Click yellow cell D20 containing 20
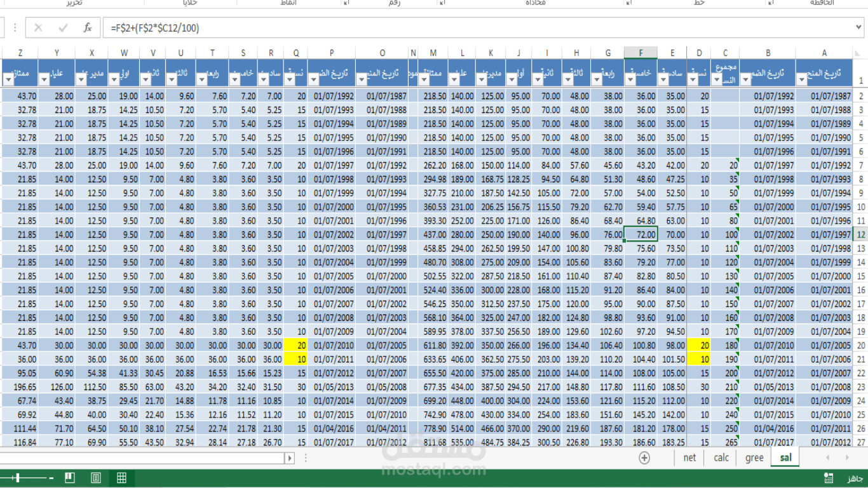The height and width of the screenshot is (488, 868). pos(699,346)
